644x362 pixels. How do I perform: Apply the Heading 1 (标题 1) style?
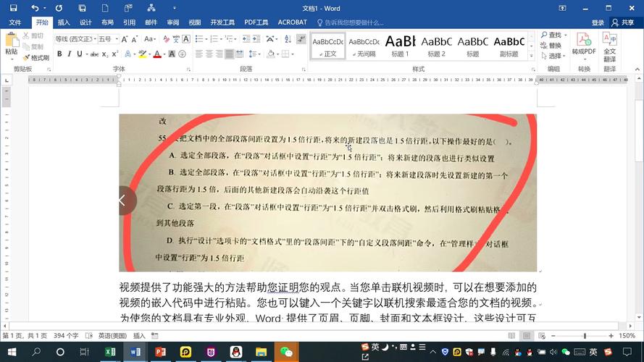[x=401, y=46]
